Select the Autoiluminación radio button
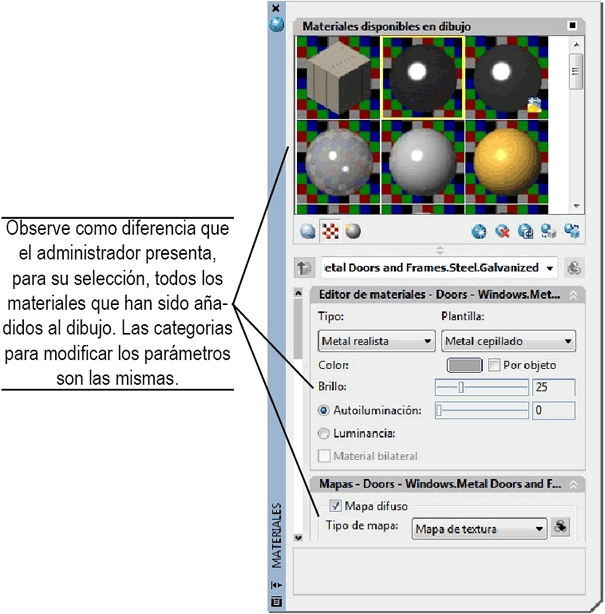Viewport: 605px width, 614px height. point(324,410)
